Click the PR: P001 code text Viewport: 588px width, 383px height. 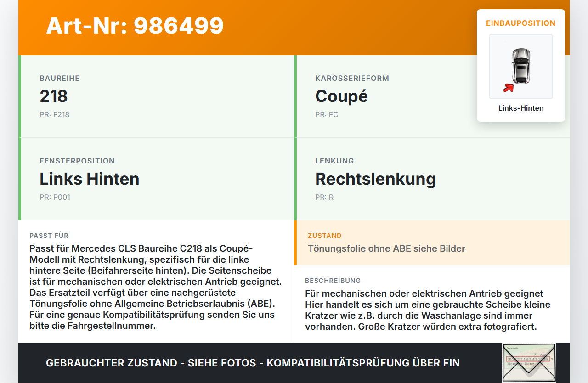coord(55,197)
